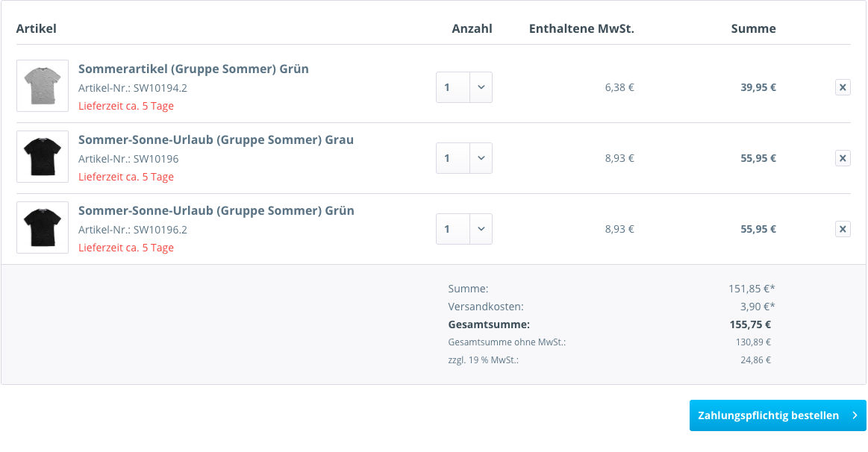Remove Sommerartikel Grün item from cart
The width and height of the screenshot is (868, 452).
pos(843,87)
